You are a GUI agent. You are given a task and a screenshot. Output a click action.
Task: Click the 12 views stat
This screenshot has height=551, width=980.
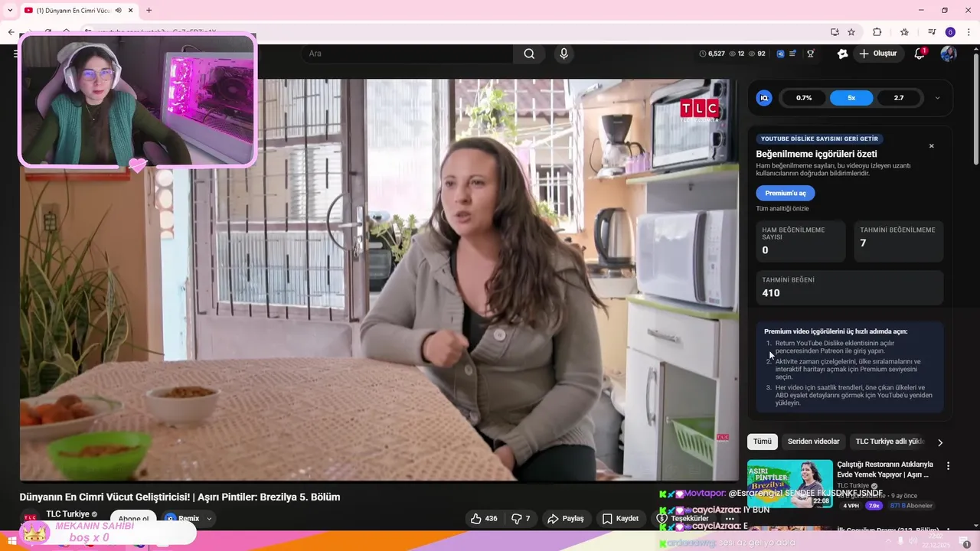click(x=737, y=54)
